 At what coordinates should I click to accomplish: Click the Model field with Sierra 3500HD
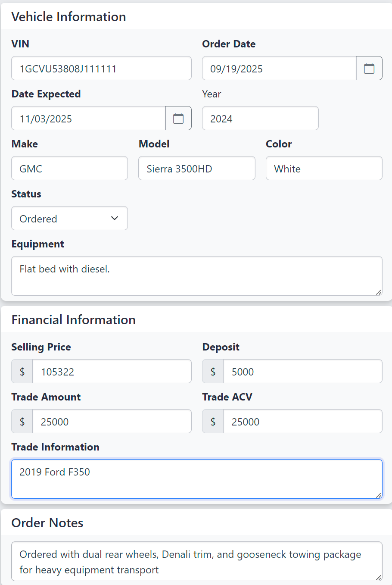(196, 169)
